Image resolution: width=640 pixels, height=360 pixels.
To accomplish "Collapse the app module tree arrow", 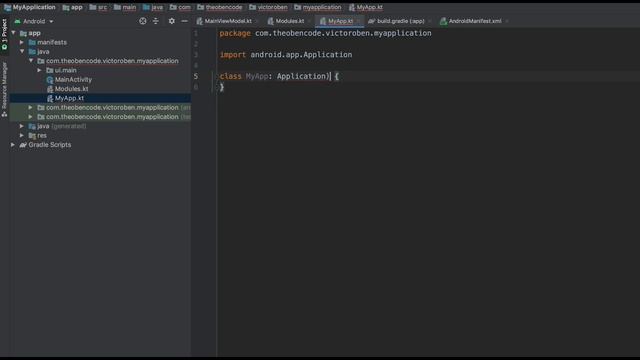I will click(x=13, y=33).
